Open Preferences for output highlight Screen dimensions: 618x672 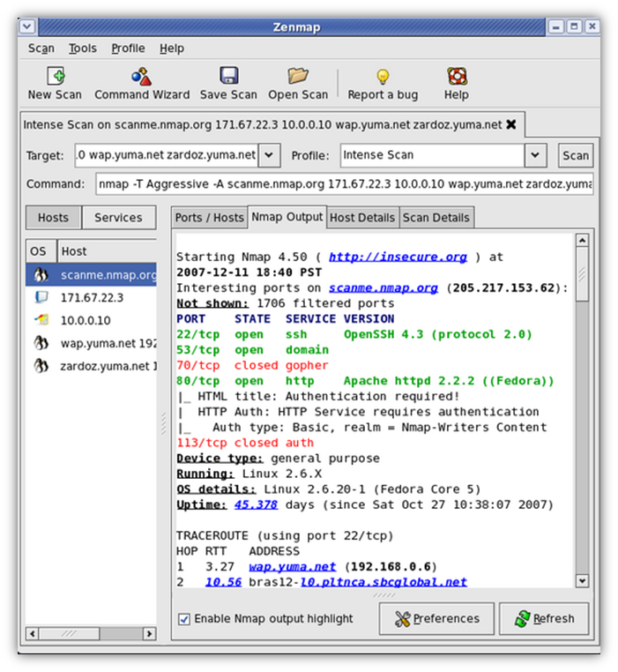click(x=436, y=619)
